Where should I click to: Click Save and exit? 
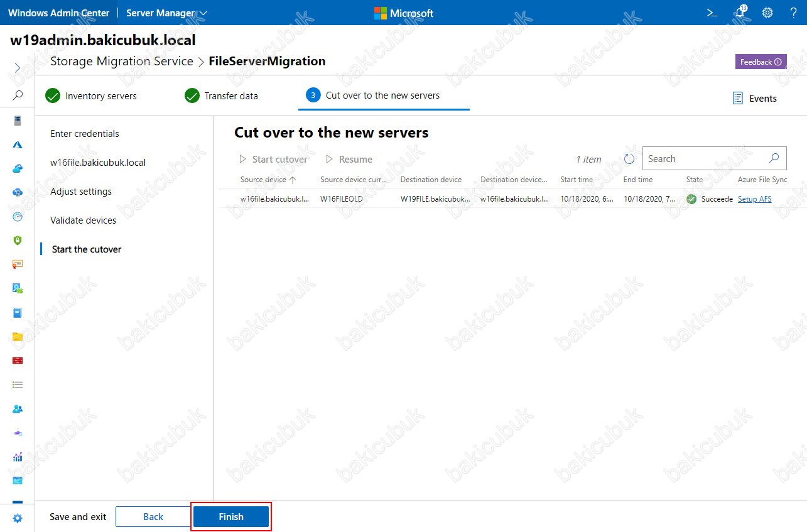click(78, 517)
